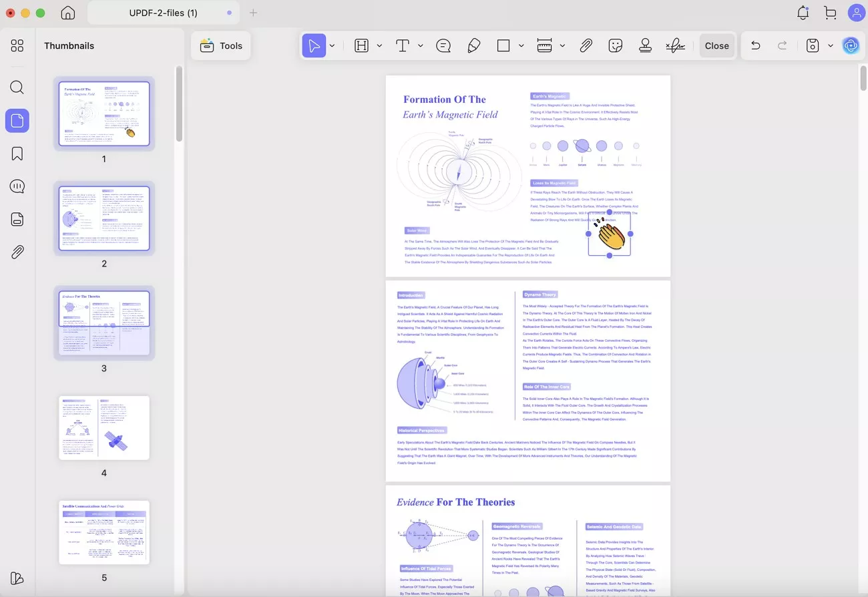Click the comment note tool
Screen dimensions: 868x597
(x=443, y=45)
